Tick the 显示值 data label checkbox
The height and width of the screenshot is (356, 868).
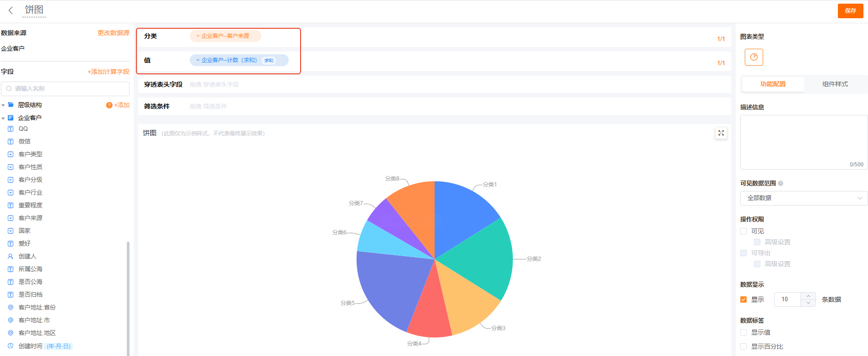pos(743,332)
